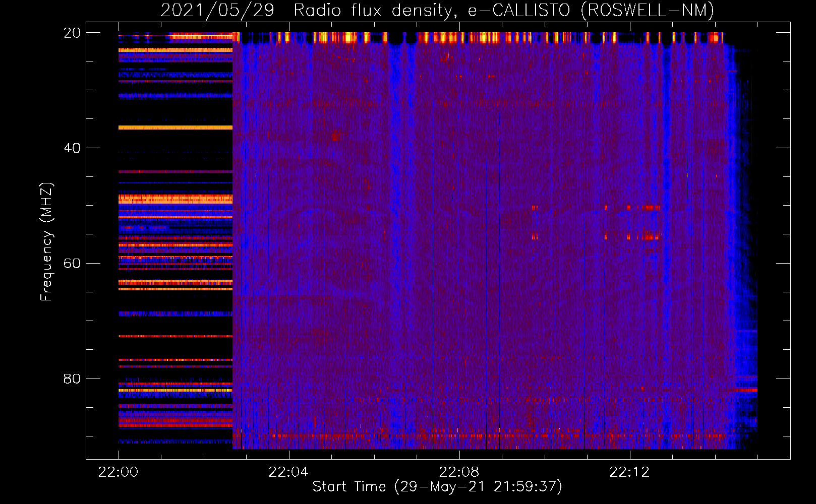Click the 60 MHz frequency tick label
The width and height of the screenshot is (816, 504).
(72, 264)
